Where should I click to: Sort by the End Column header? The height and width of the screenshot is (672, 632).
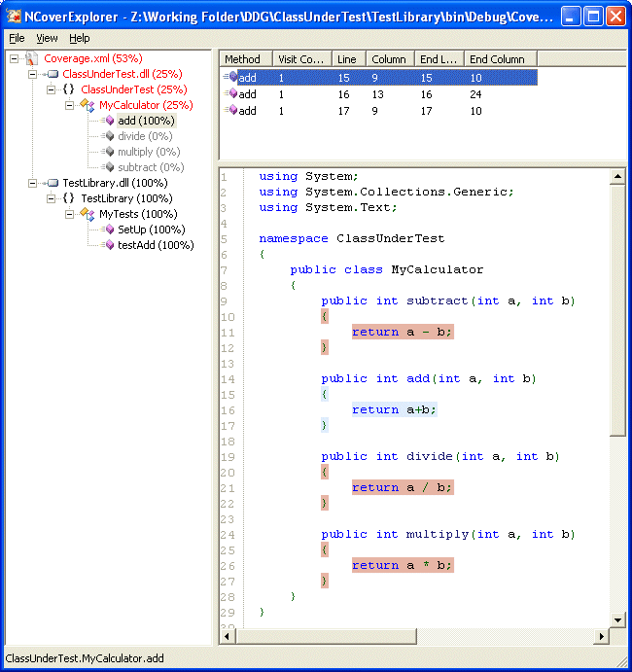(501, 59)
